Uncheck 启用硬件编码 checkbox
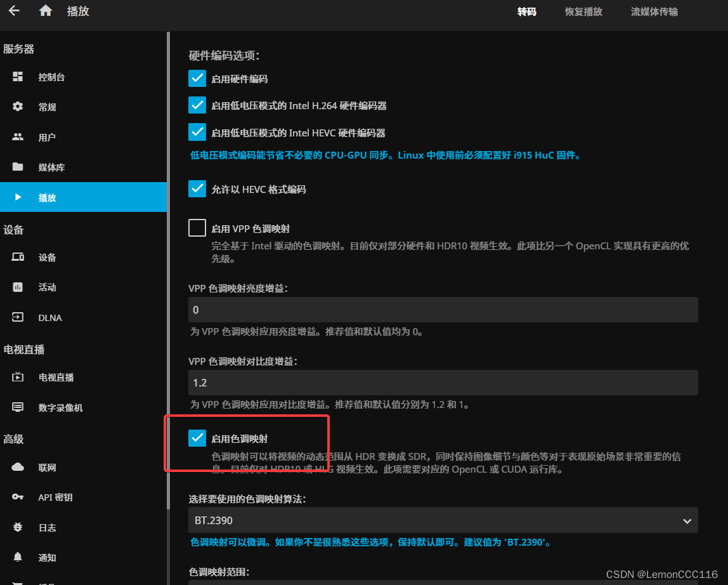 [x=197, y=79]
